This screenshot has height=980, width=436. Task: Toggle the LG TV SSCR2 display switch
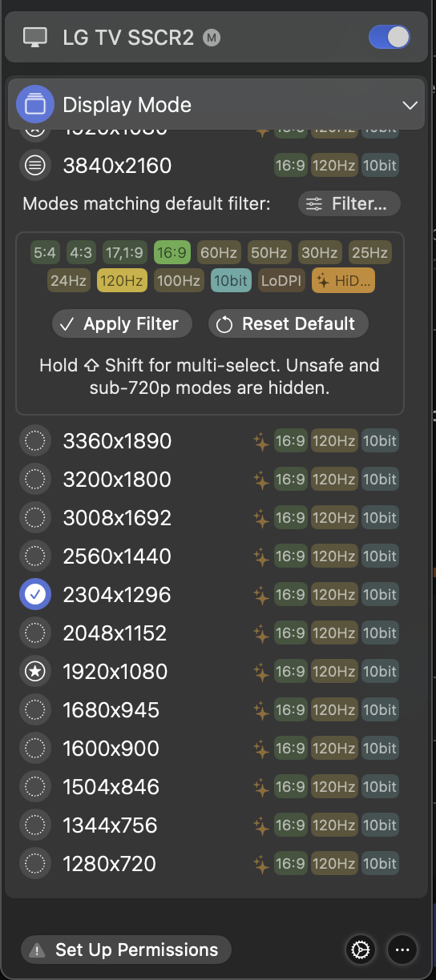click(390, 37)
